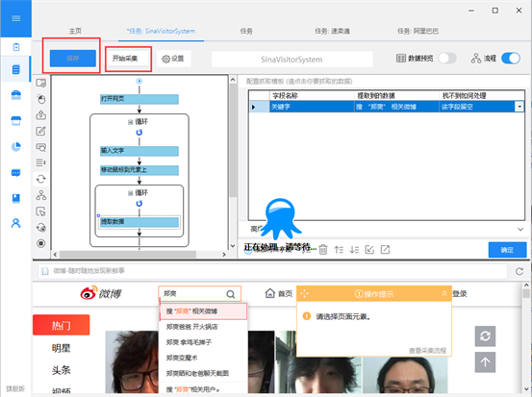Open the 设置 settings button
The width and height of the screenshot is (532, 397).
173,59
